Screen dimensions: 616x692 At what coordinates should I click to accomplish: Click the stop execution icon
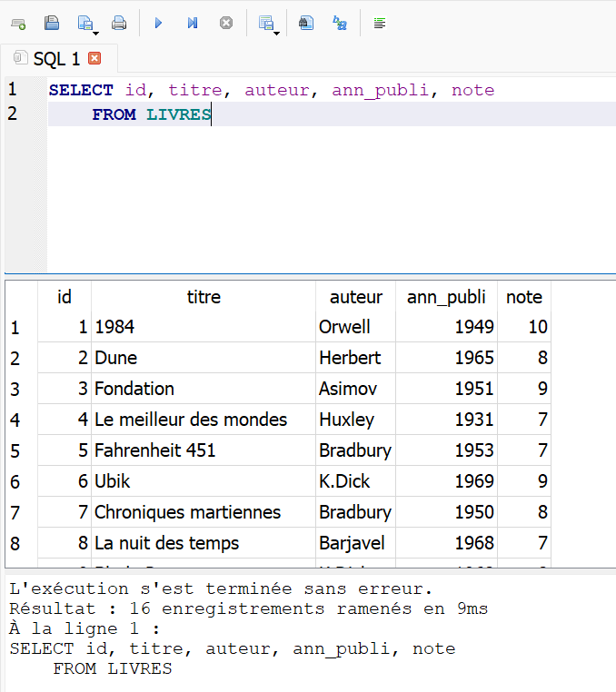tap(226, 23)
